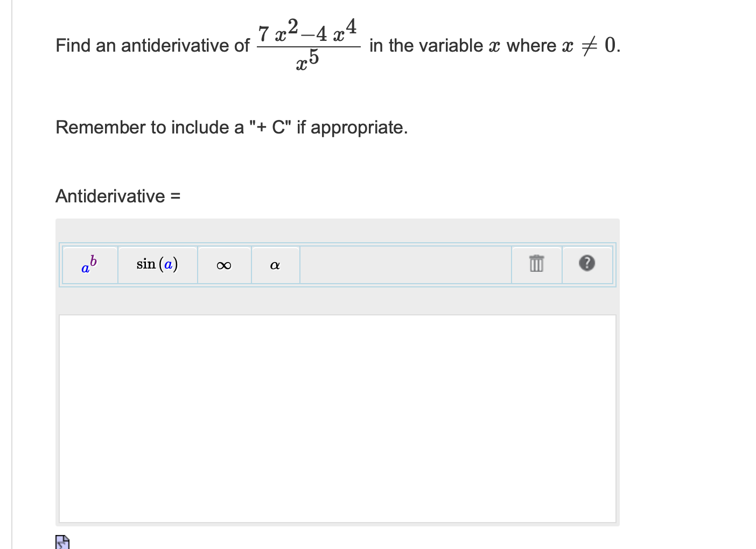Click the trigonometric function button
The image size is (756, 549).
coord(157,264)
